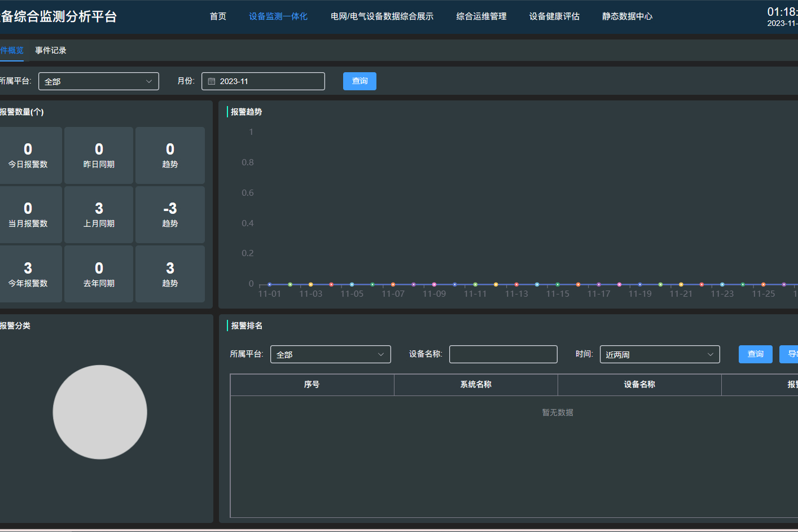Select 静态数据中心 in navigation bar
Screen dimensions: 798x532
pyautogui.click(x=627, y=16)
